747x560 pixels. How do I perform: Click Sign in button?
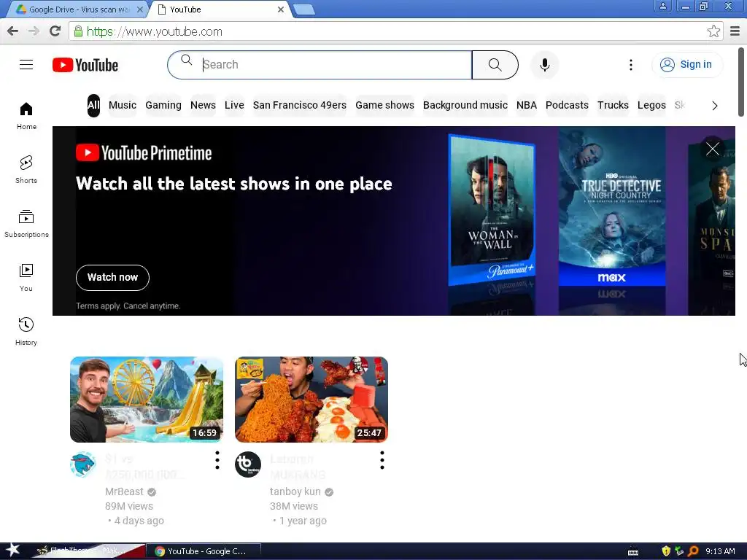click(x=687, y=65)
